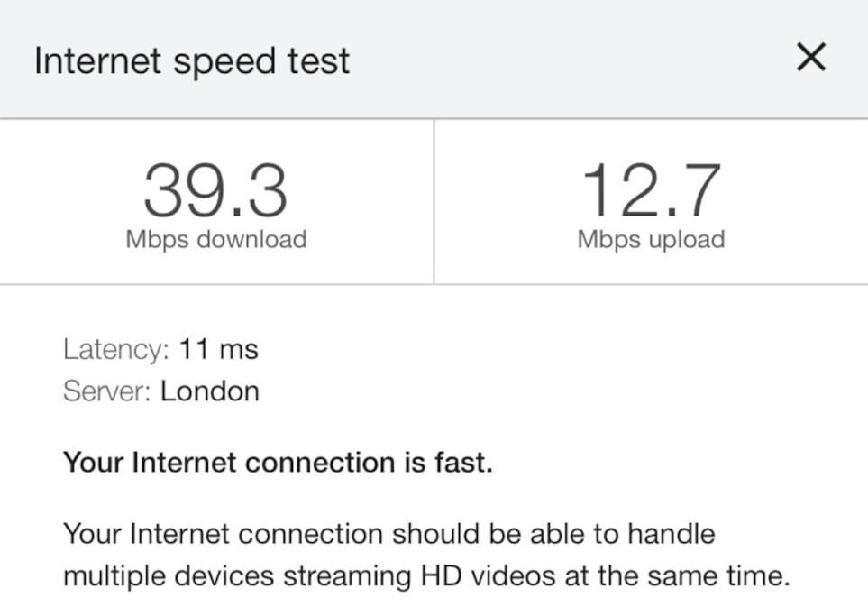
Task: Click the 'HD videos' phrase in the description
Action: coord(488,576)
